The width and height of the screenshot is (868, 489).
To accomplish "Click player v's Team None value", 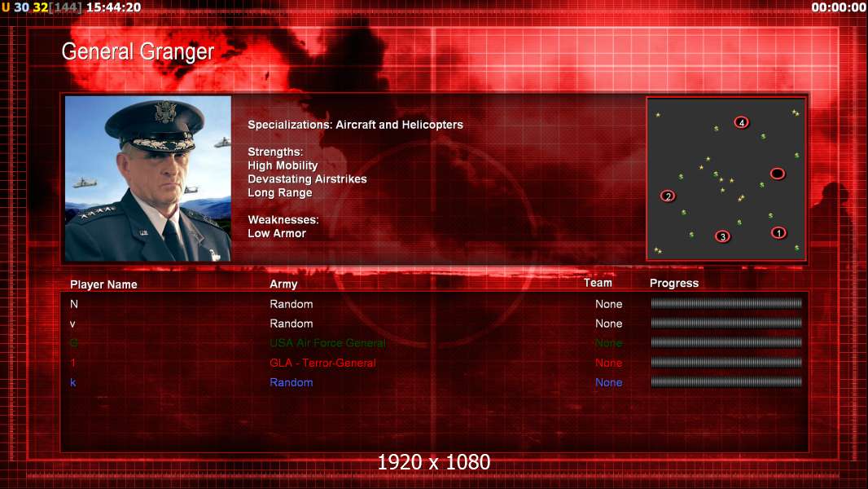I will 608,324.
